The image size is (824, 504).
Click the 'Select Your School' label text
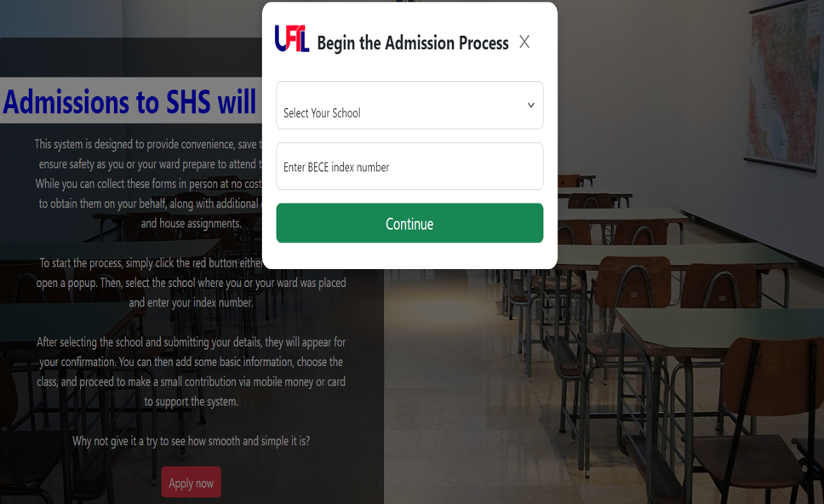322,113
